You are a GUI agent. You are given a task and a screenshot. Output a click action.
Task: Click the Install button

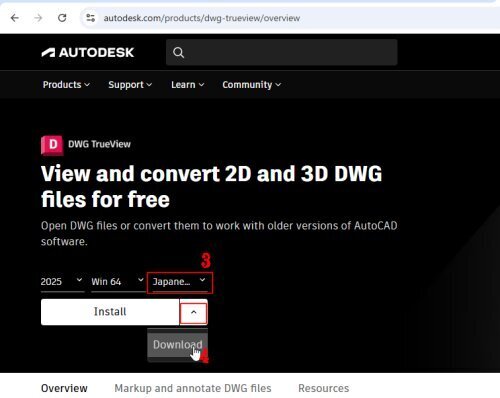(110, 312)
